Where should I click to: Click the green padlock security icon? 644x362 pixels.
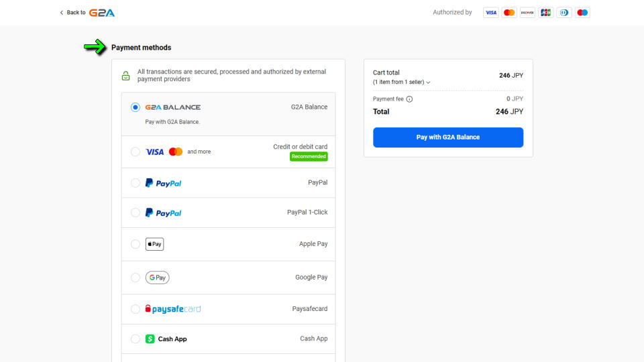125,76
